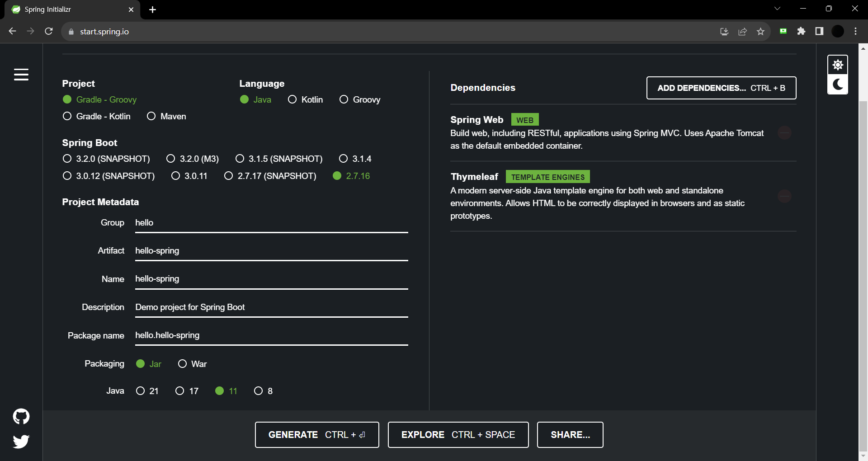Choose Java as the language
Image resolution: width=868 pixels, height=461 pixels.
click(255, 99)
